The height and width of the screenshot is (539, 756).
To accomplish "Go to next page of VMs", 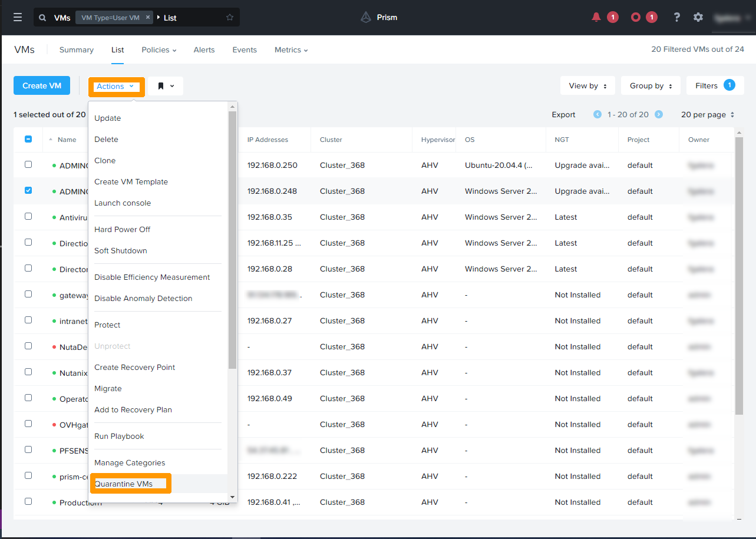I will [x=659, y=114].
